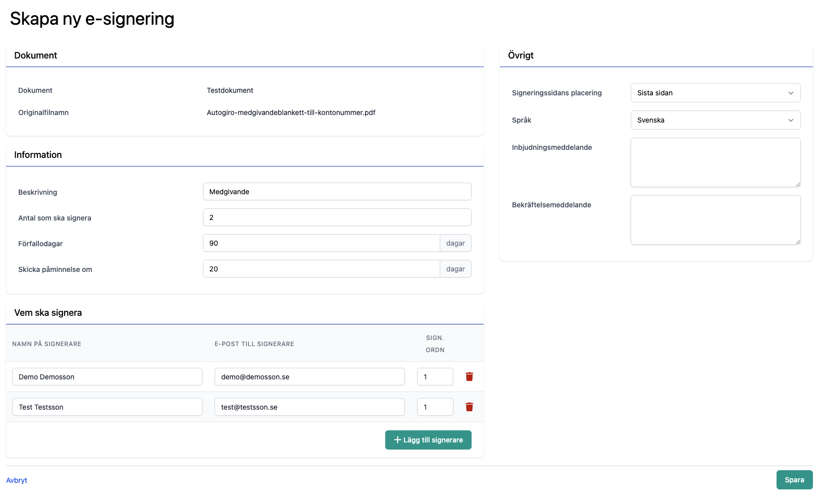822x504 pixels.
Task: Click the Antal som ska signera field
Action: 337,217
